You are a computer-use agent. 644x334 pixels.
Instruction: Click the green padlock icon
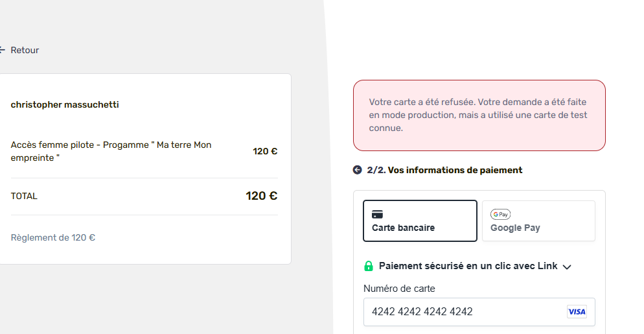tap(369, 266)
